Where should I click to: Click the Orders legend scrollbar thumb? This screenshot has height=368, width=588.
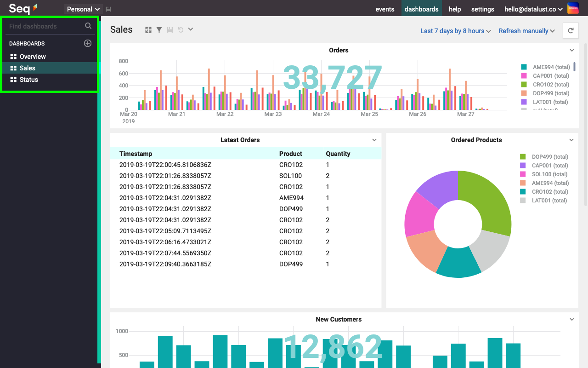point(574,67)
